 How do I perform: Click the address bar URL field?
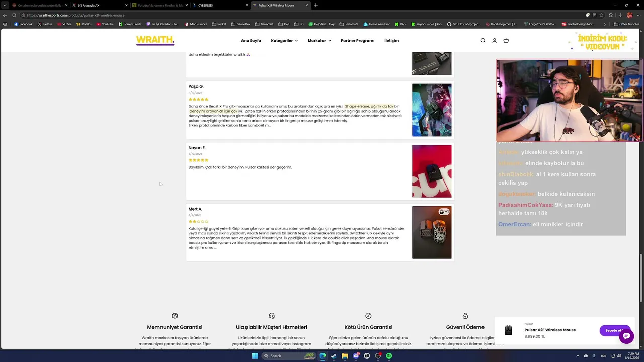pos(302,15)
